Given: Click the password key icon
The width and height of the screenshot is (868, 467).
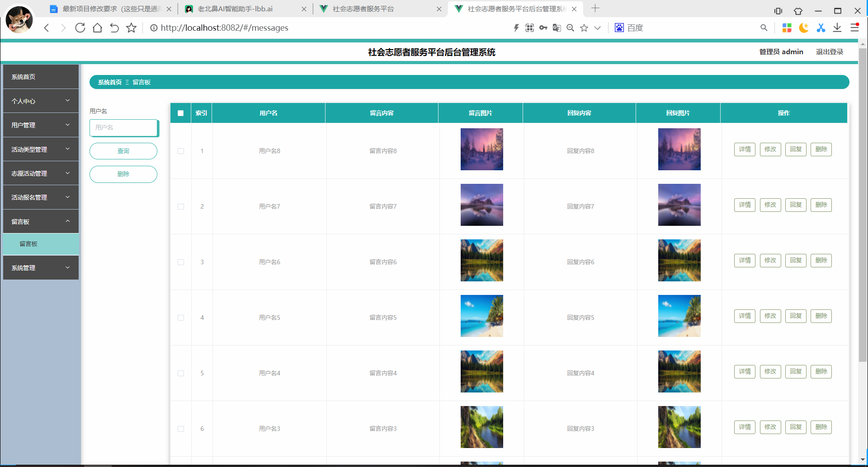Looking at the screenshot, I should point(543,28).
